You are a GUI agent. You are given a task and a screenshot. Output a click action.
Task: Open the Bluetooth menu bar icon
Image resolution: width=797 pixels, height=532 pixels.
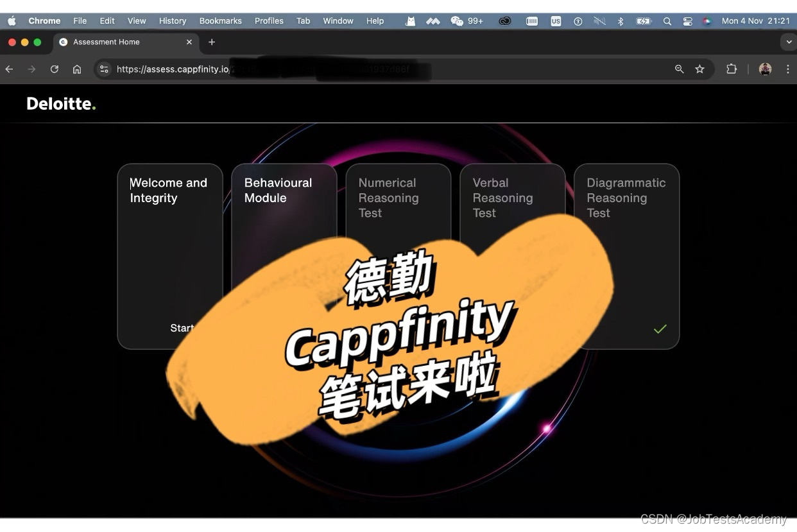point(621,21)
